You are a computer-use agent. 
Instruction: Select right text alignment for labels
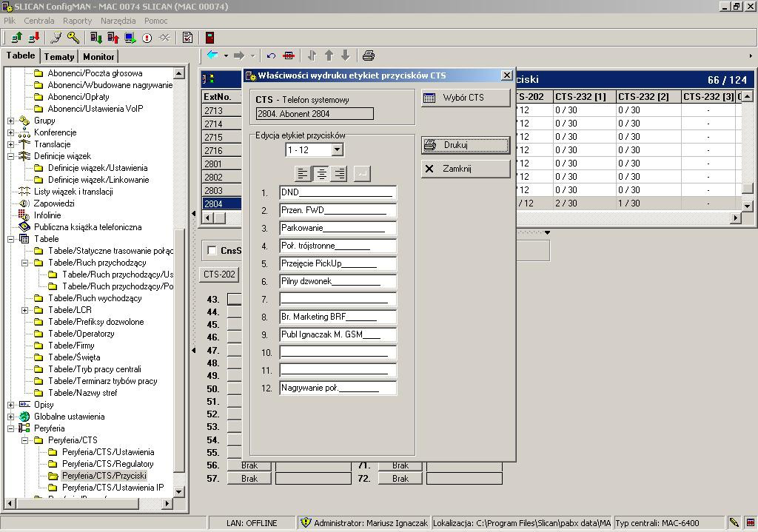339,173
